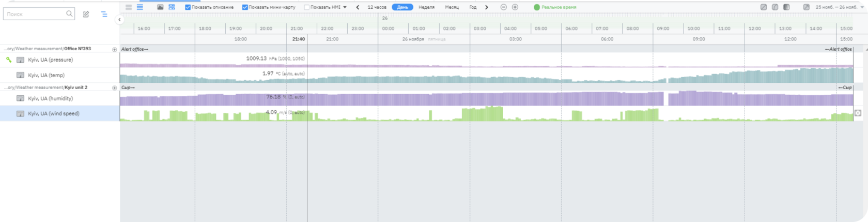
Task: Toggle the 'Показать описание' checkbox
Action: point(188,7)
